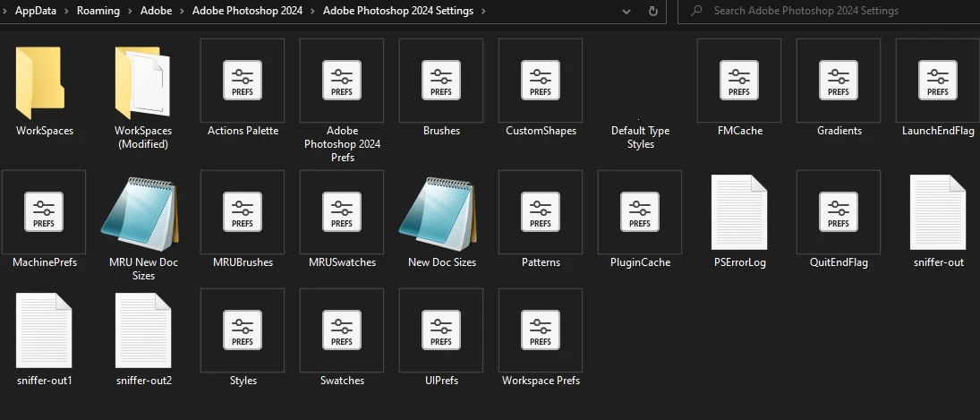Expand chevron after Adobe in path

[183, 12]
